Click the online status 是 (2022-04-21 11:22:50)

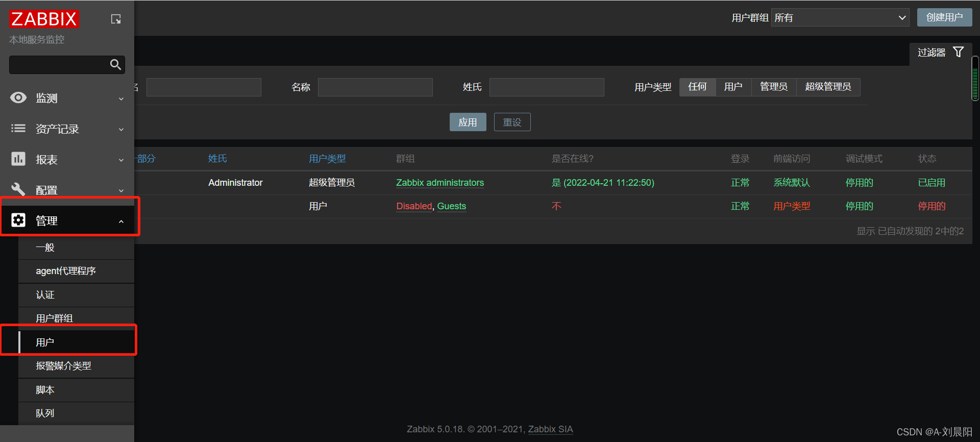(x=603, y=183)
